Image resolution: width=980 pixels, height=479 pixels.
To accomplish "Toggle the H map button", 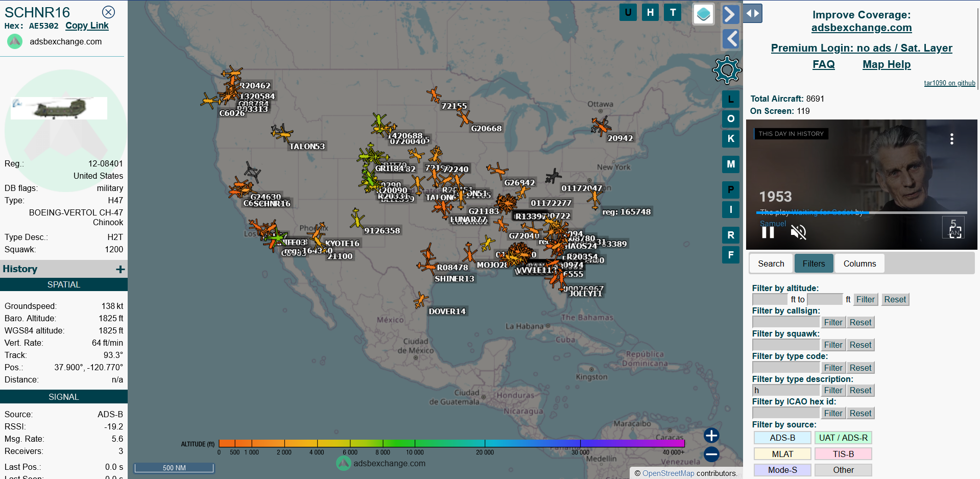I will tap(650, 12).
